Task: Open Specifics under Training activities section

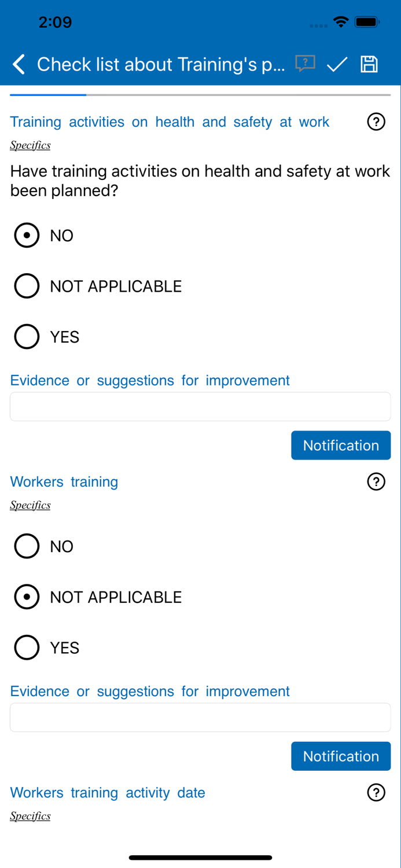Action: tap(30, 145)
